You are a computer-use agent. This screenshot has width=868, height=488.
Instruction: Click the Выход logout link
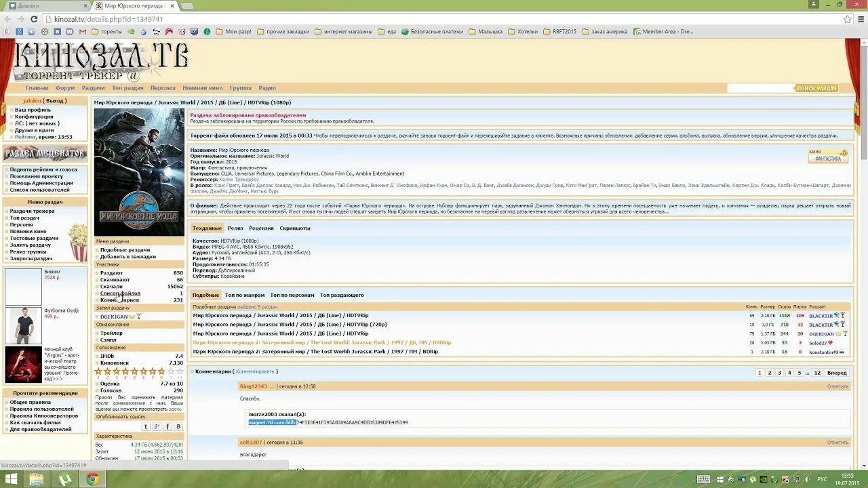point(56,101)
